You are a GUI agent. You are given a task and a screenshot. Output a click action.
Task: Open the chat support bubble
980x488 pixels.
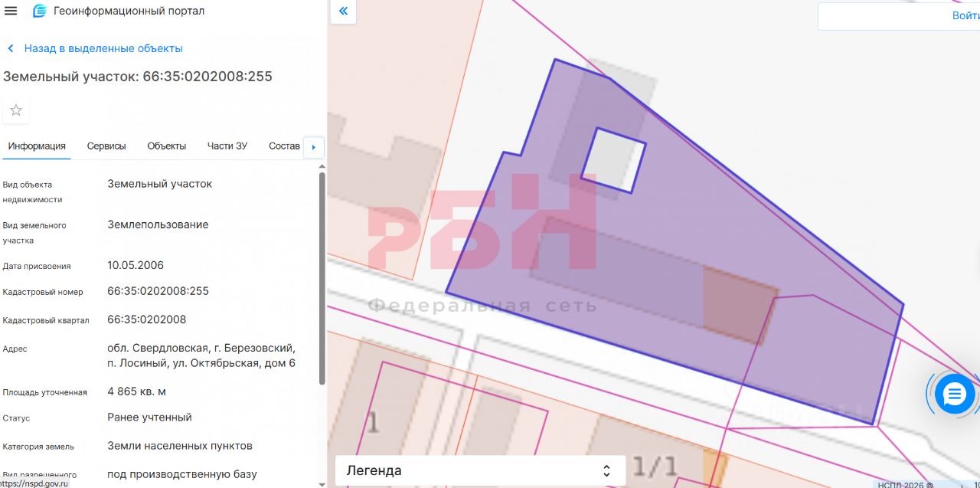[x=955, y=395]
